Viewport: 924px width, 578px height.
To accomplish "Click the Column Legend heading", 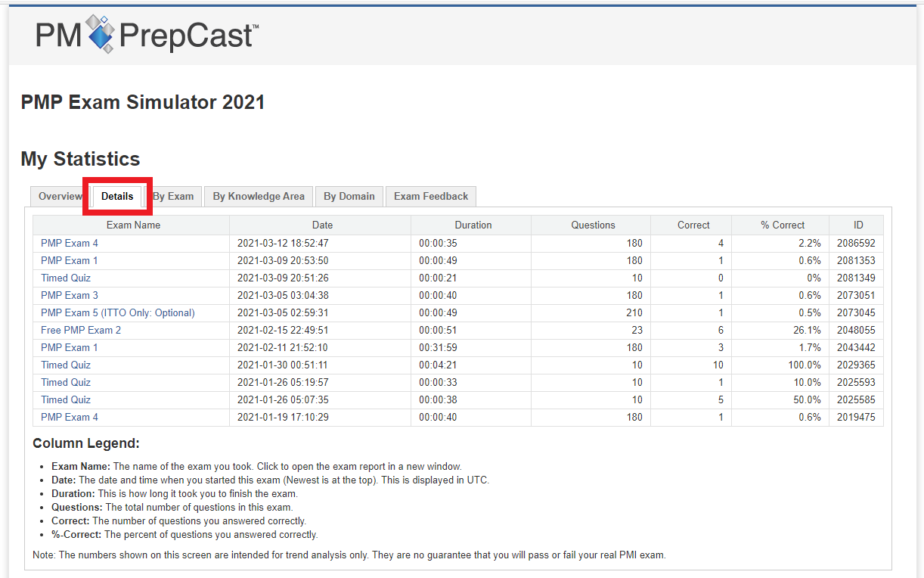I will click(x=86, y=443).
